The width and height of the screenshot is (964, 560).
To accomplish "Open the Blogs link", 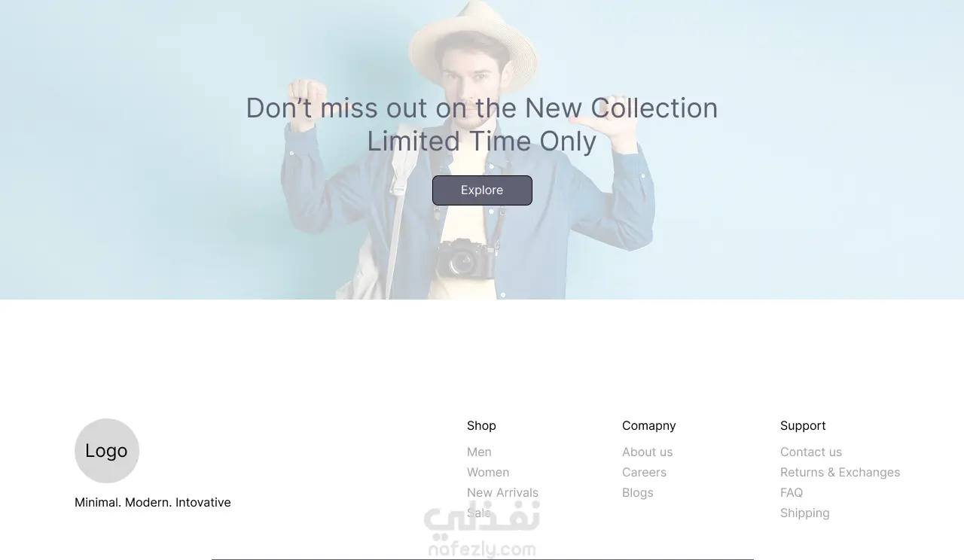I will pyautogui.click(x=637, y=492).
